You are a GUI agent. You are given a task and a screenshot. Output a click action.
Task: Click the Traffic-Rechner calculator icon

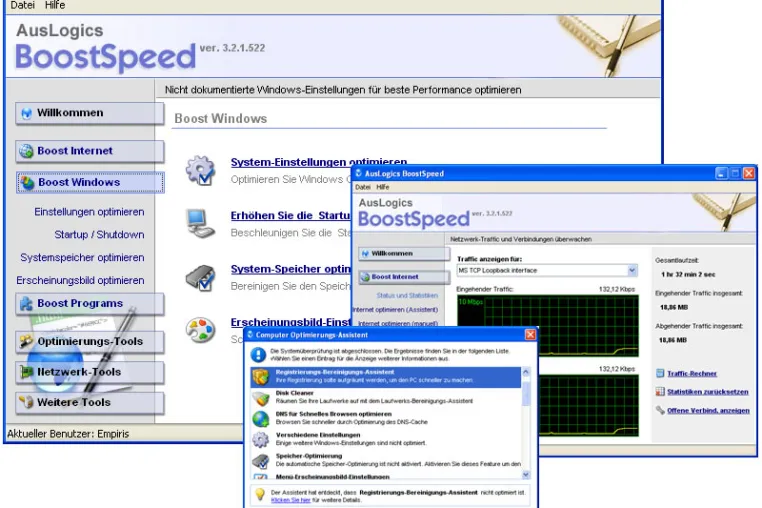[660, 373]
